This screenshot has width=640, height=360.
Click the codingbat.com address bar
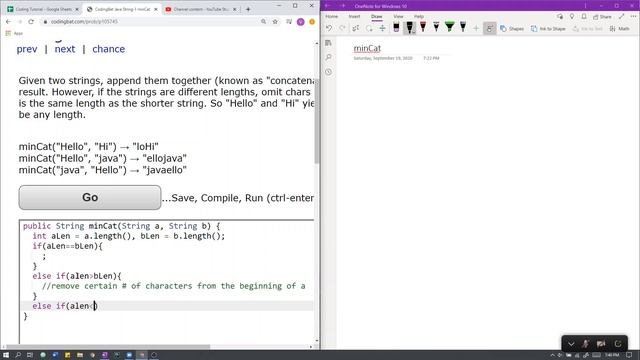click(151, 22)
